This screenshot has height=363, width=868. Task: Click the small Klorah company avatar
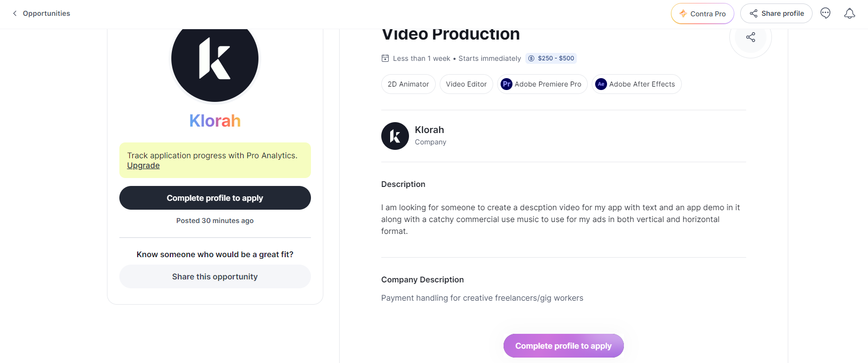395,136
